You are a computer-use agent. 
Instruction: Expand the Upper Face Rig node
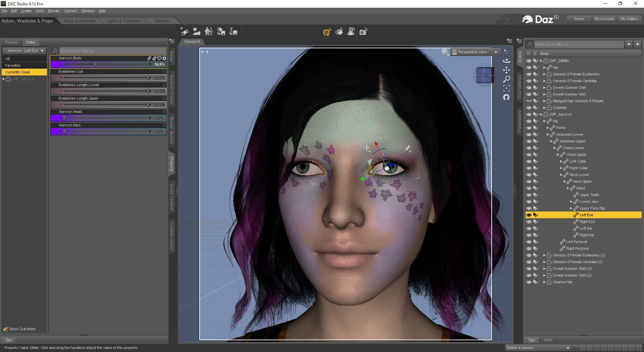tap(571, 208)
